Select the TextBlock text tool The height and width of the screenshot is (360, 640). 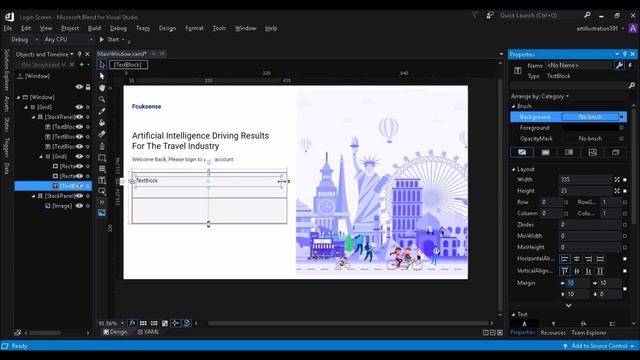pos(102,180)
